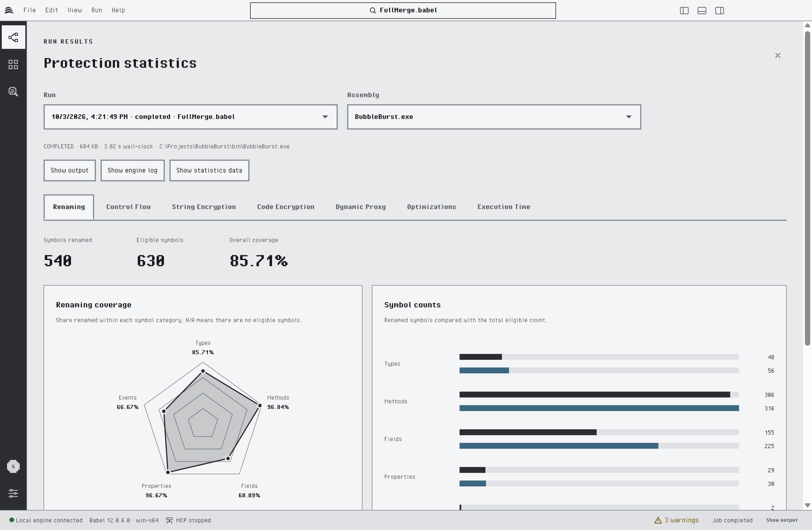Click the scrollbar down arrow
This screenshot has height=530, width=812.
(x=807, y=505)
